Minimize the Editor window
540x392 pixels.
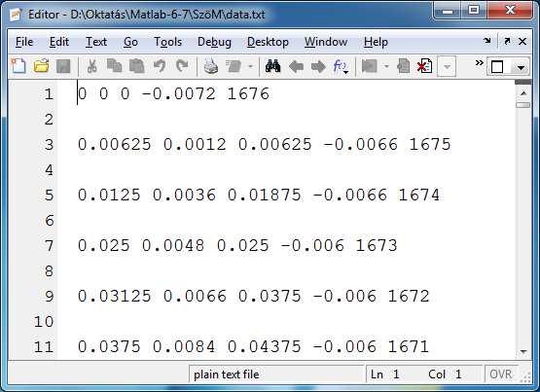tap(448, 11)
